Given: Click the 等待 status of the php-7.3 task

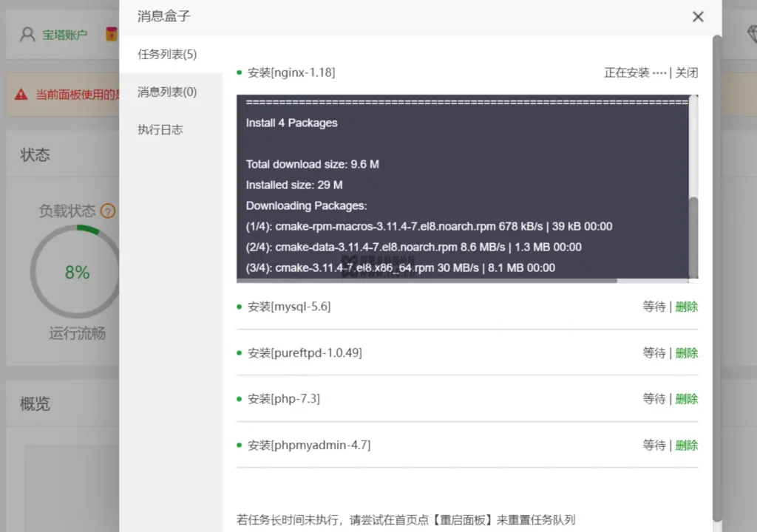Looking at the screenshot, I should pos(654,399).
